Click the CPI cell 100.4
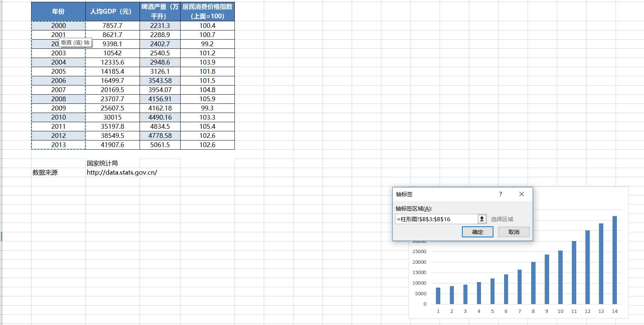644x325 pixels. pyautogui.click(x=207, y=26)
